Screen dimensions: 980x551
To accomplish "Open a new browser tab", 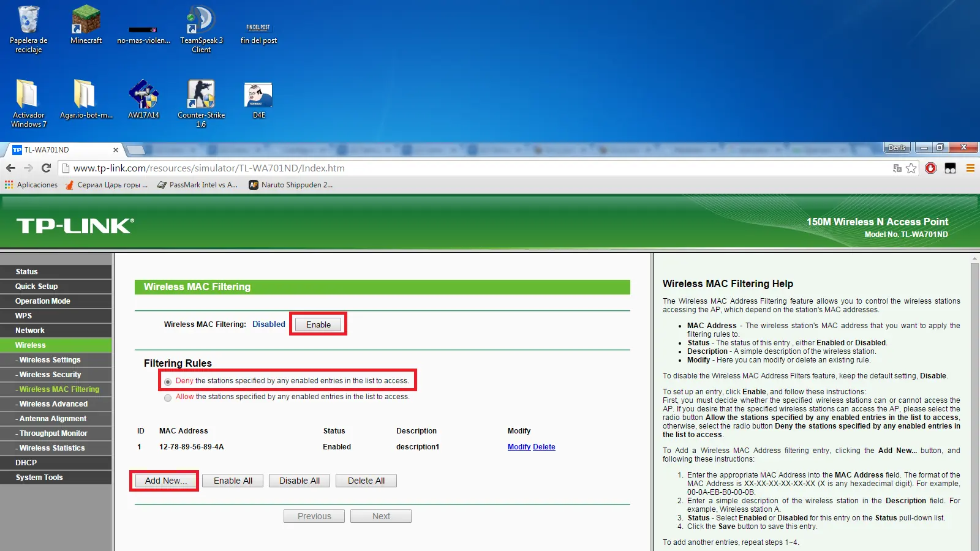I will [136, 150].
